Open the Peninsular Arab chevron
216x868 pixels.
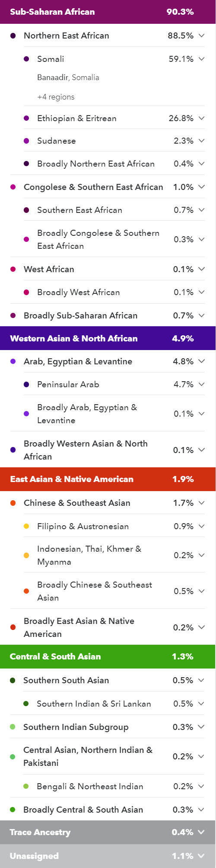tap(201, 384)
